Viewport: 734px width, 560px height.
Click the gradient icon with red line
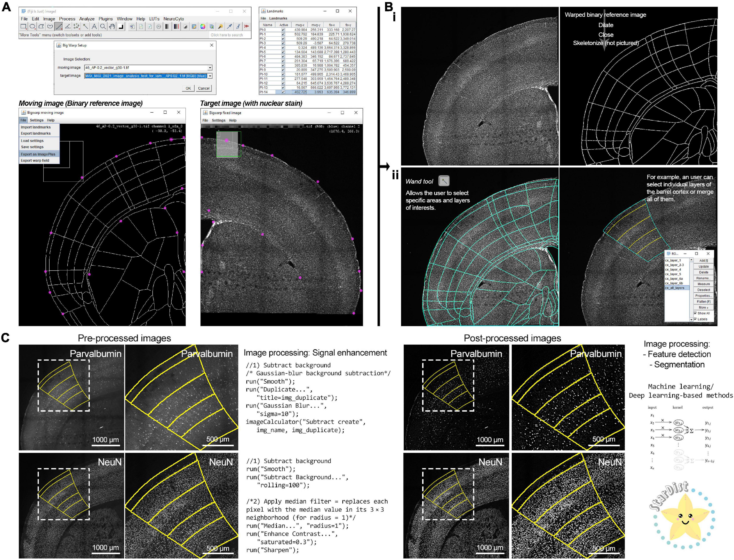tap(176, 27)
